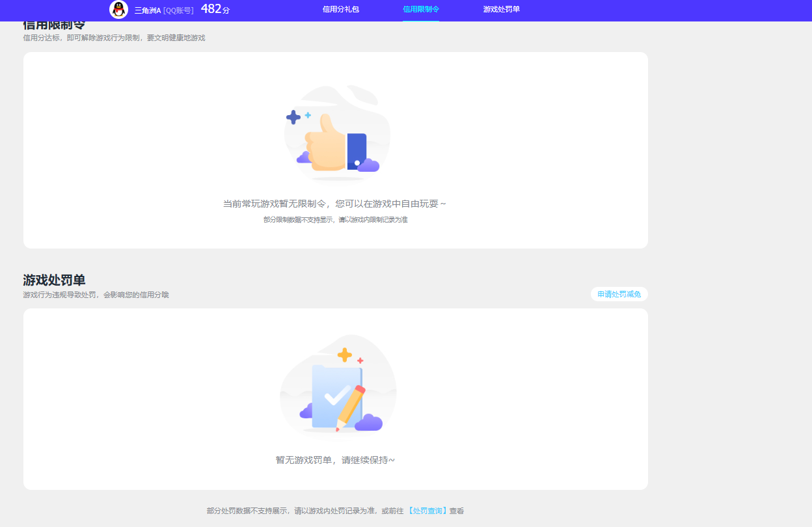This screenshot has width=812, height=527.
Task: Click the 当前常玩游戏暂无限制令 message
Action: [x=335, y=203]
